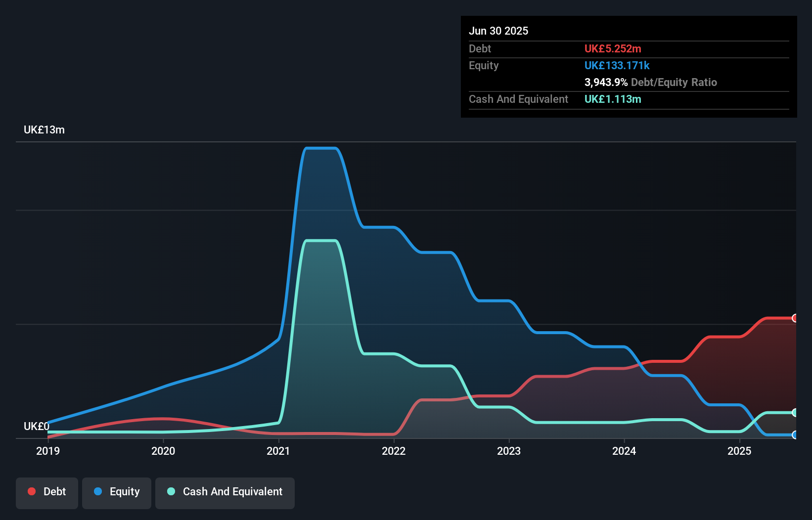Expand the Debt/Equity Ratio breakdown

pos(651,82)
